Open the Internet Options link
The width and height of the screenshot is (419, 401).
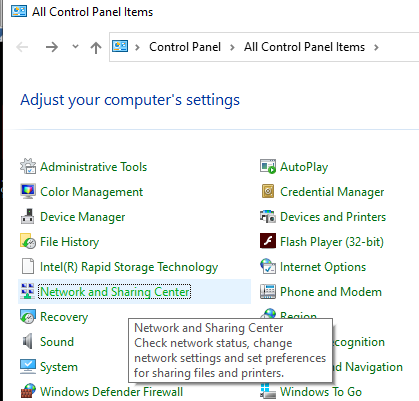(x=323, y=267)
